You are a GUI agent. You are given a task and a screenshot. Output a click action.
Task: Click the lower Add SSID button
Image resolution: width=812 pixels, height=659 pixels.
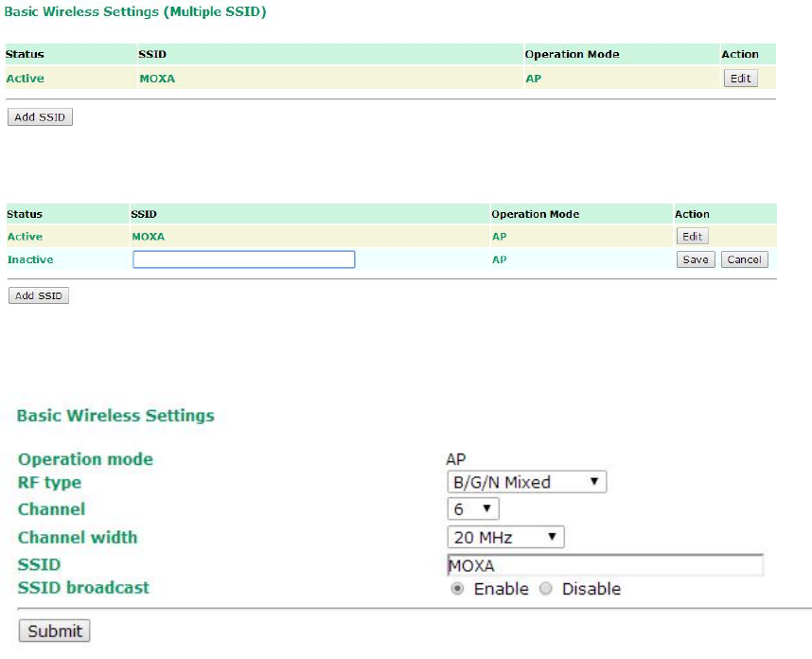coord(38,295)
